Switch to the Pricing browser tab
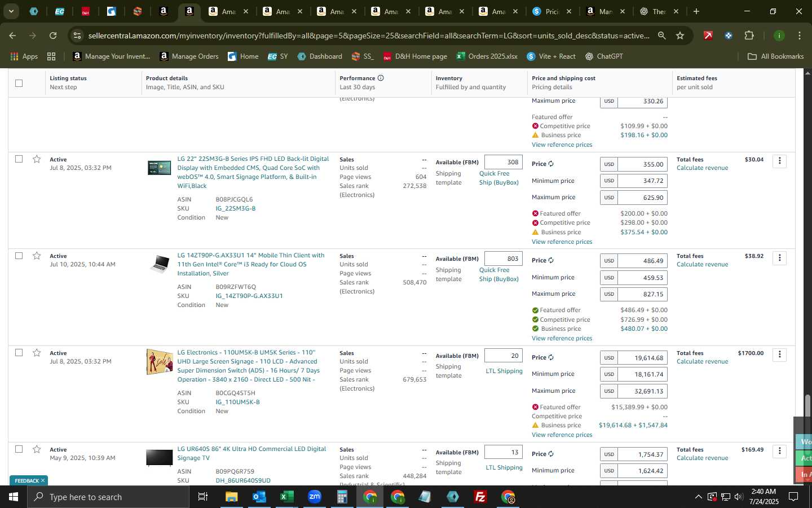Viewport: 812px width, 508px height. [552, 11]
